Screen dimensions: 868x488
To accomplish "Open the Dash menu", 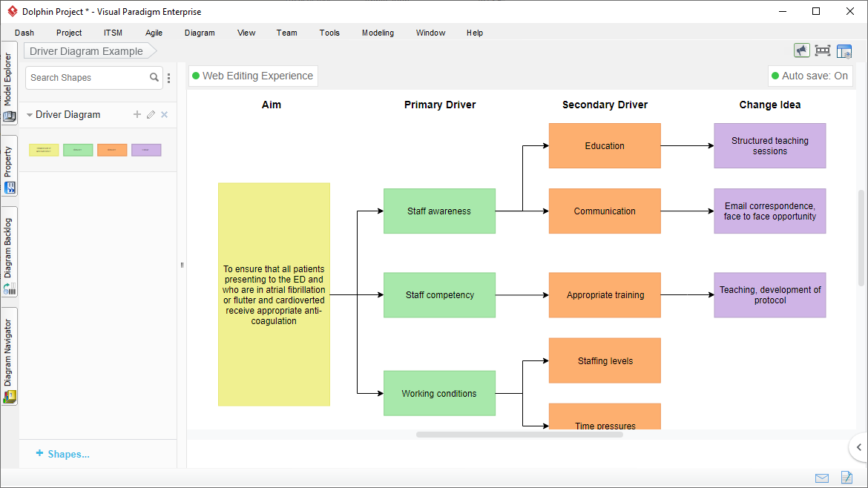I will 24,33.
